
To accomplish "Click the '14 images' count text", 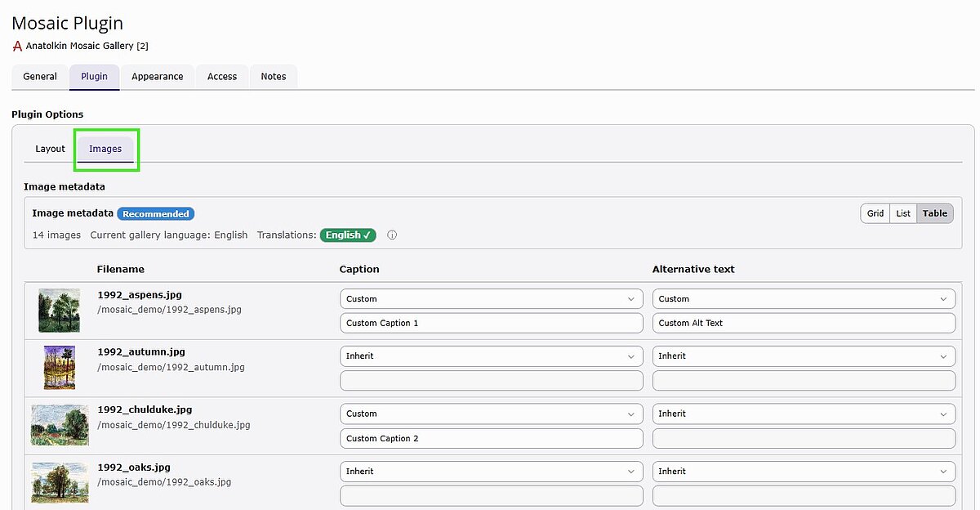I will 56,235.
